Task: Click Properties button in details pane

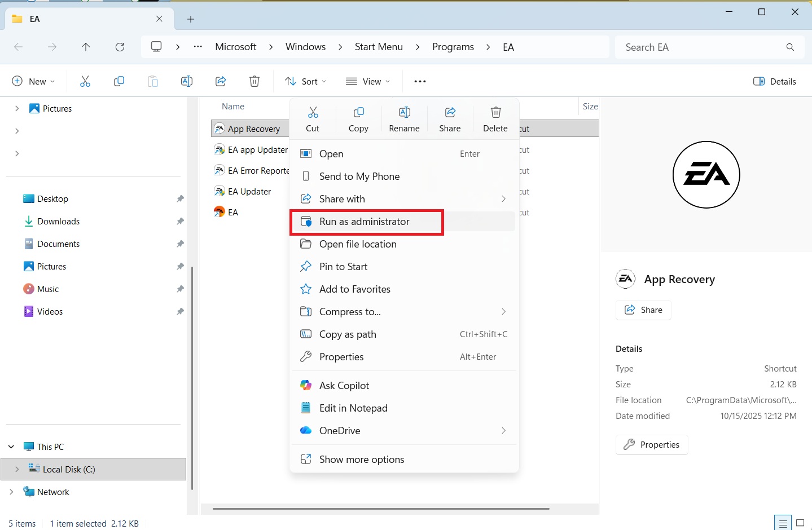Action: (652, 445)
